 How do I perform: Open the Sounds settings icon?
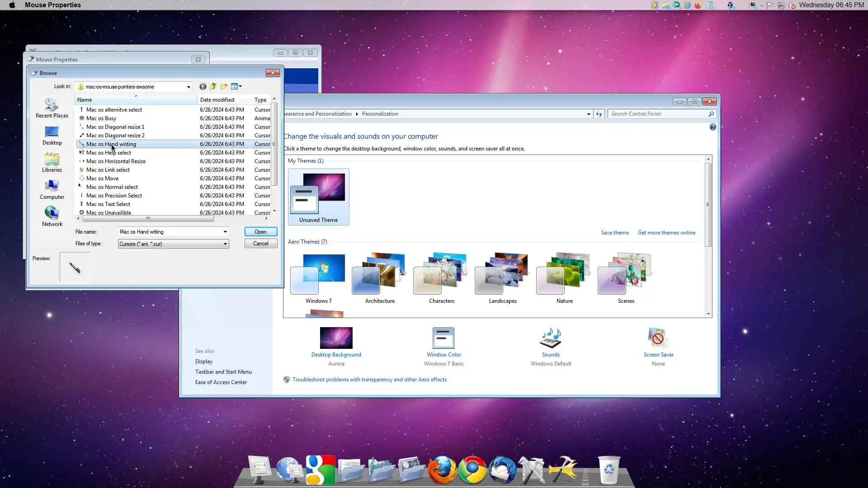click(551, 339)
